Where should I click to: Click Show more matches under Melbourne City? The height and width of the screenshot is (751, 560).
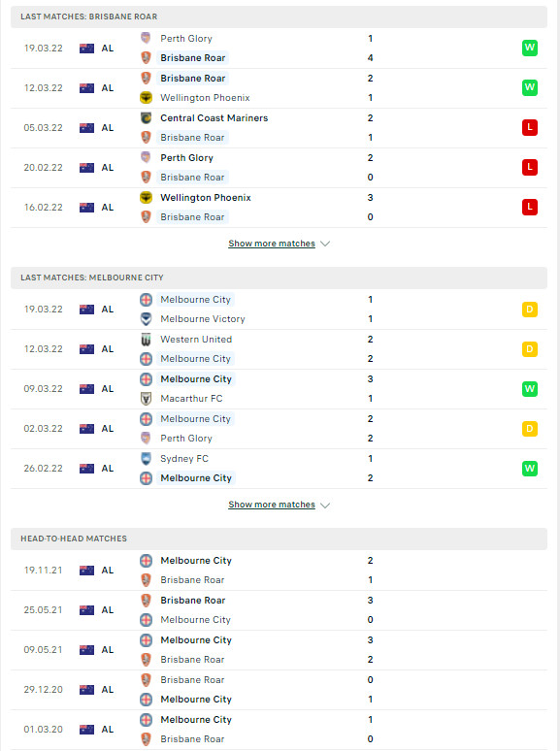[272, 505]
